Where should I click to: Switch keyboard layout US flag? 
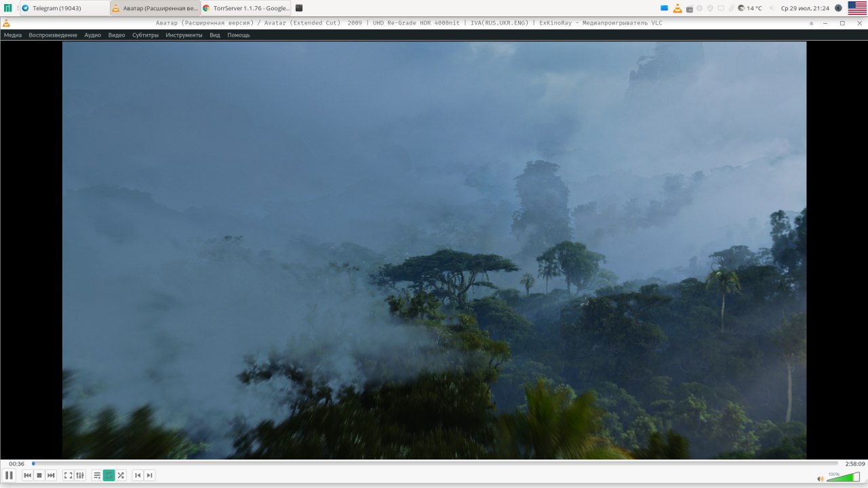(x=857, y=8)
